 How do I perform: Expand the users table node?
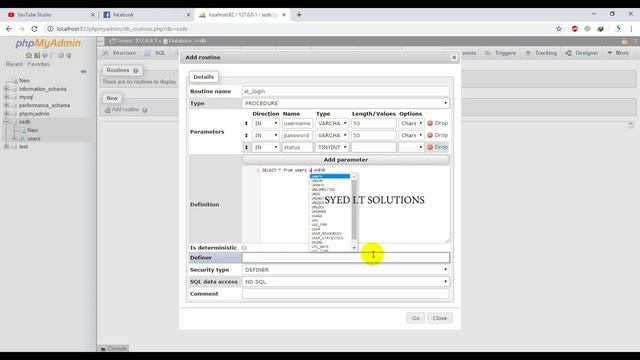(14, 139)
